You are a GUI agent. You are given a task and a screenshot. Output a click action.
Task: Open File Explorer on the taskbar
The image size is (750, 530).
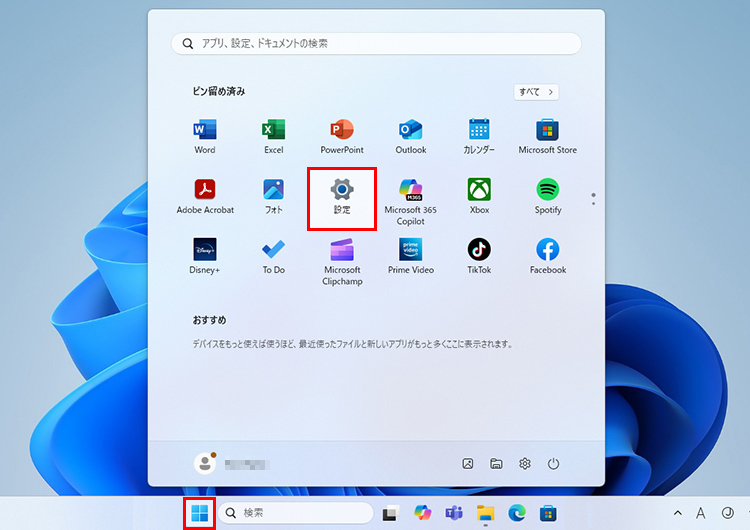pyautogui.click(x=485, y=513)
